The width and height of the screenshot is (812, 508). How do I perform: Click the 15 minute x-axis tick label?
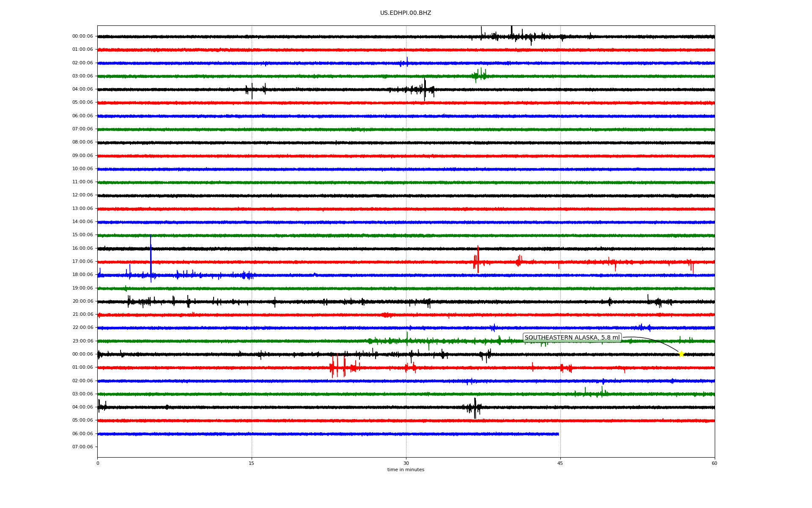(252, 463)
